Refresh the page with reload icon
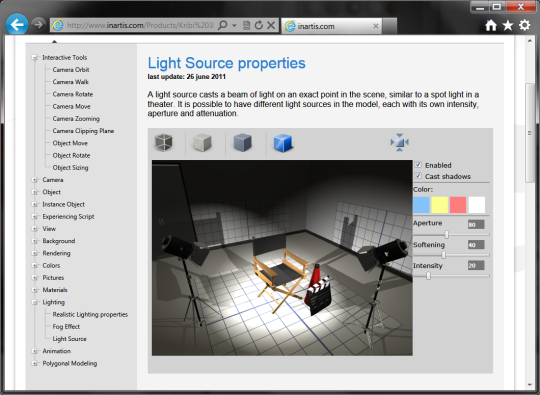 (x=259, y=25)
